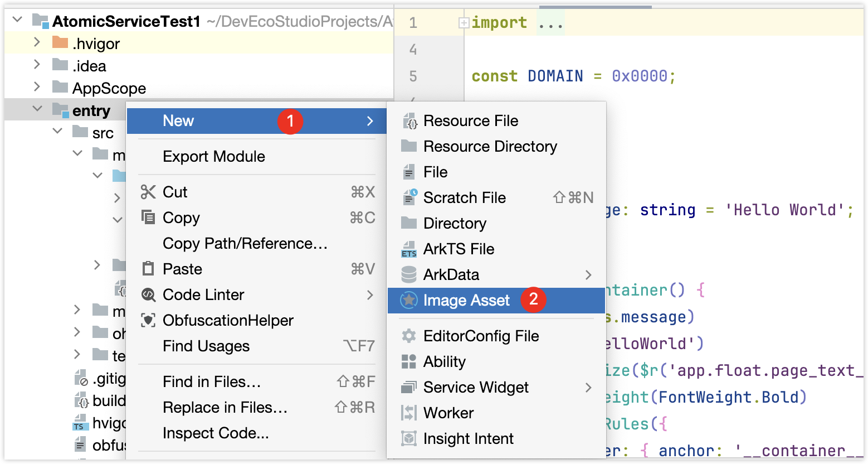Collapse the AtomicServiceTest1 project root
Screen dimensions: 868x464
17,20
